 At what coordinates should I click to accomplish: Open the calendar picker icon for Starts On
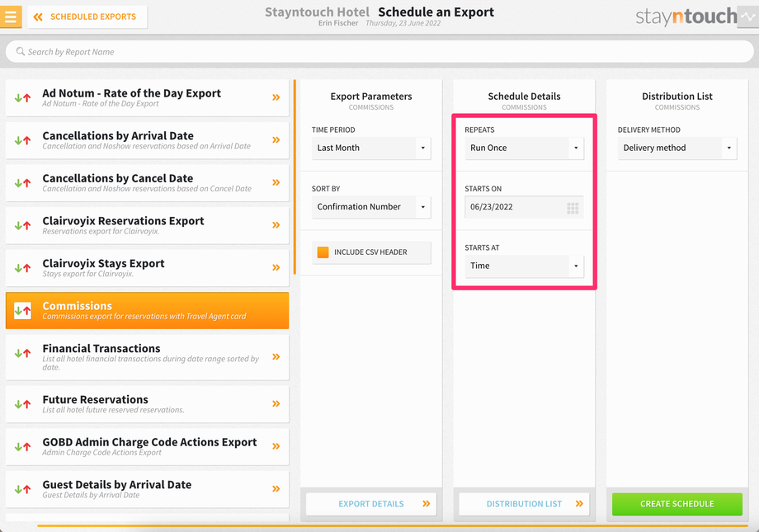coord(573,208)
